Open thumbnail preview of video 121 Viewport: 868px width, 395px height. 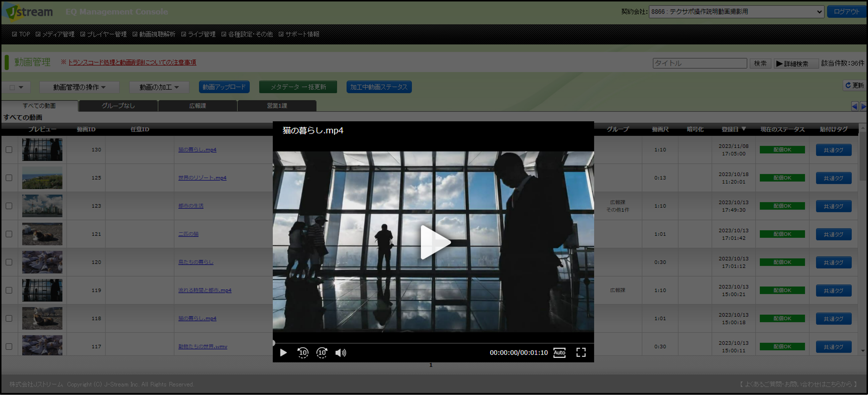(x=42, y=234)
